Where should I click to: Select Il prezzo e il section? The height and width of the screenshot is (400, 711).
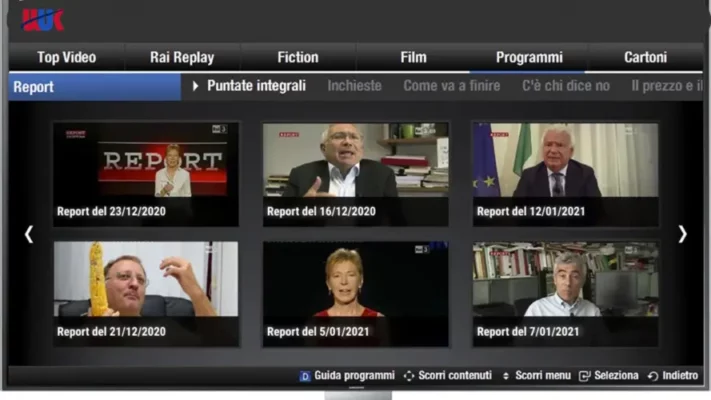click(x=667, y=86)
